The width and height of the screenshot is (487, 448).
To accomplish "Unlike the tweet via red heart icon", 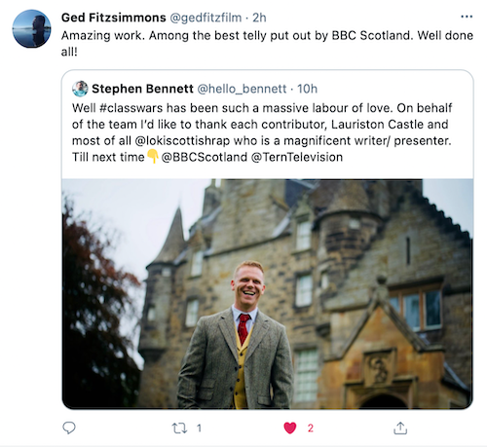I will [290, 428].
